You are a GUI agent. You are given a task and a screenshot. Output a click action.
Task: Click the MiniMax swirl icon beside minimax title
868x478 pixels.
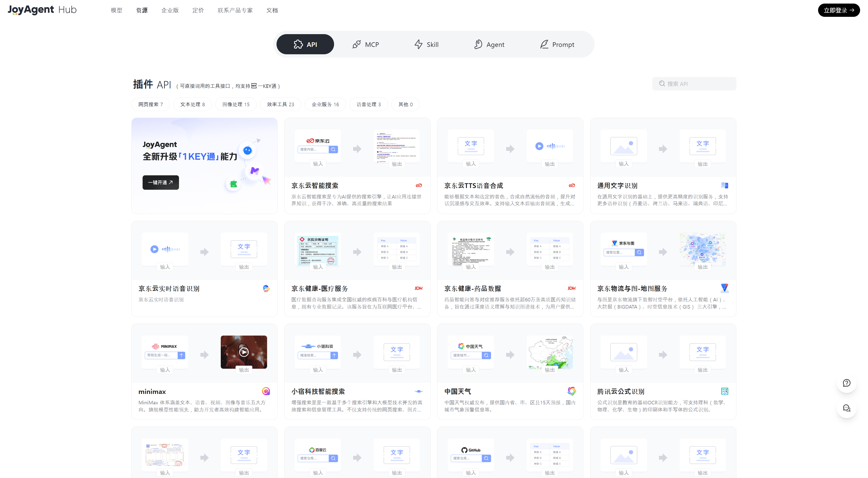(266, 391)
